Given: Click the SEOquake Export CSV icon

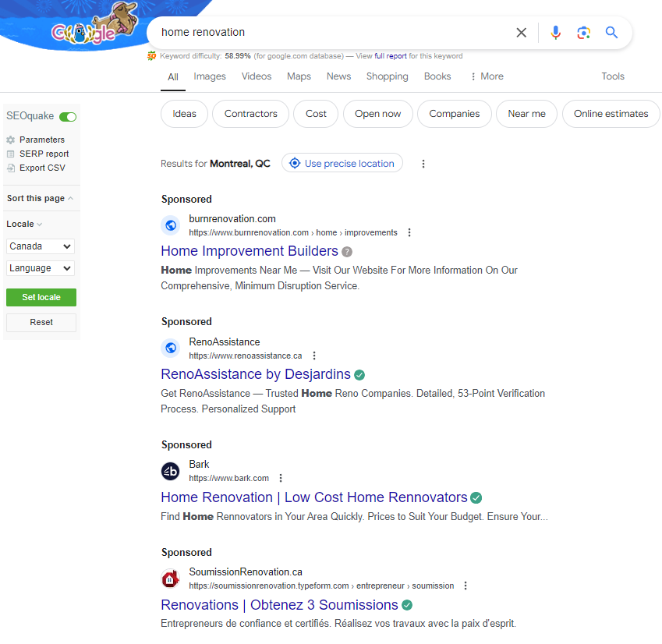Looking at the screenshot, I should 11,168.
